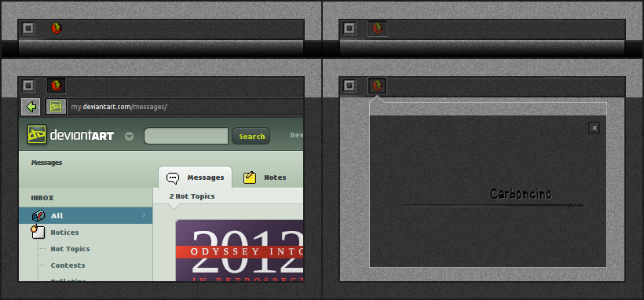Open Hot Topics in the inbox sidebar
This screenshot has width=644, height=300.
click(x=70, y=249)
